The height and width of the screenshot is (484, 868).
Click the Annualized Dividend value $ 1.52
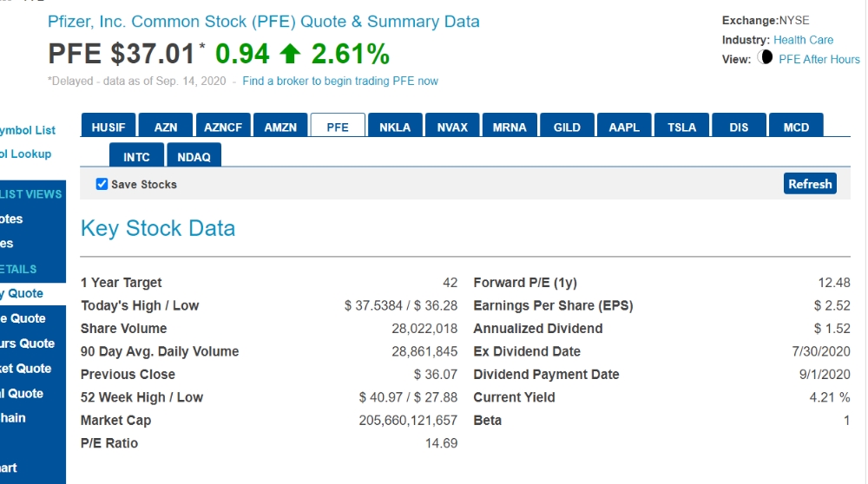pyautogui.click(x=832, y=329)
